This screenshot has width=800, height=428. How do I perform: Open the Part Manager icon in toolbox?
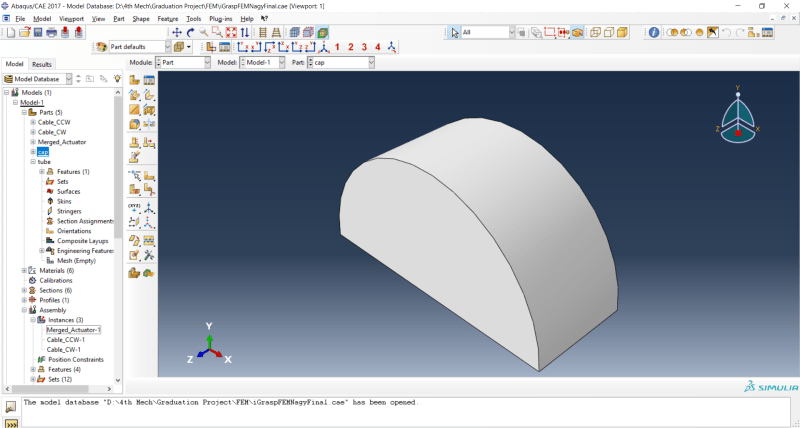point(149,80)
